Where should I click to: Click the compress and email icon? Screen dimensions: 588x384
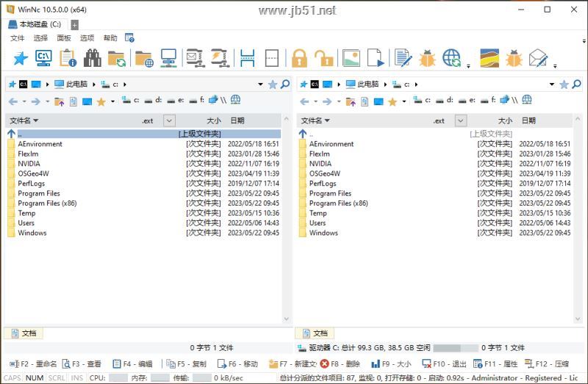pyautogui.click(x=196, y=58)
